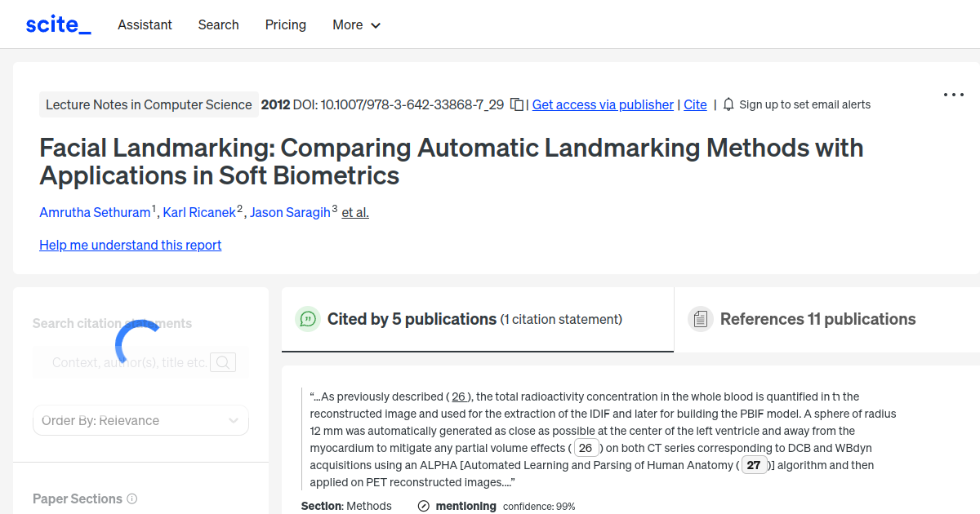Click the References document icon
This screenshot has height=514, width=980.
point(701,319)
